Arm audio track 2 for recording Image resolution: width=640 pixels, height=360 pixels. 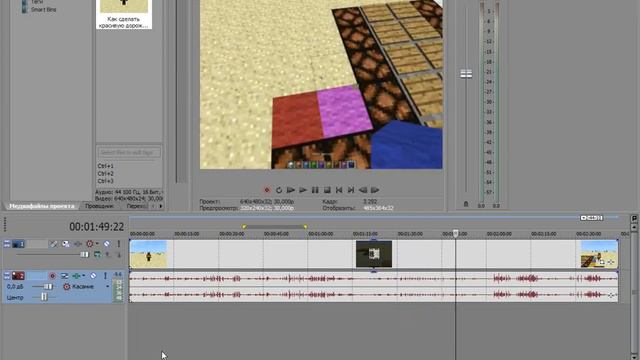(52, 276)
